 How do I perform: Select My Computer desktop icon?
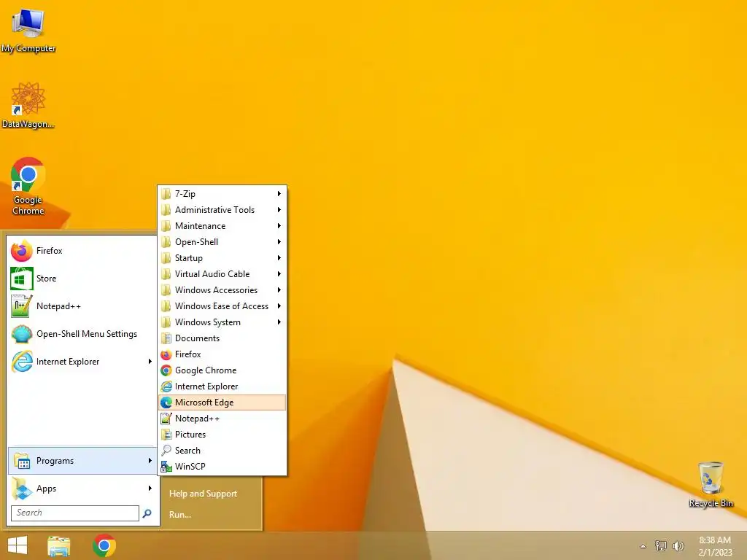28,30
